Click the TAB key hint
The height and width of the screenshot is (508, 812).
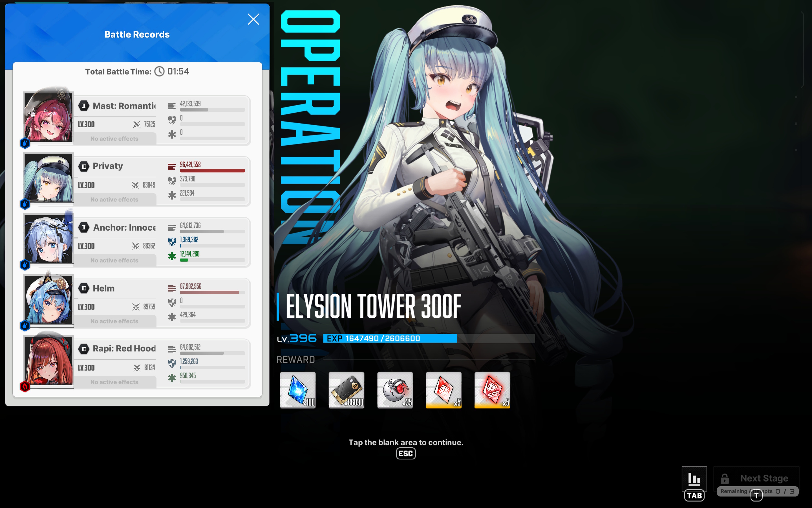tap(694, 496)
